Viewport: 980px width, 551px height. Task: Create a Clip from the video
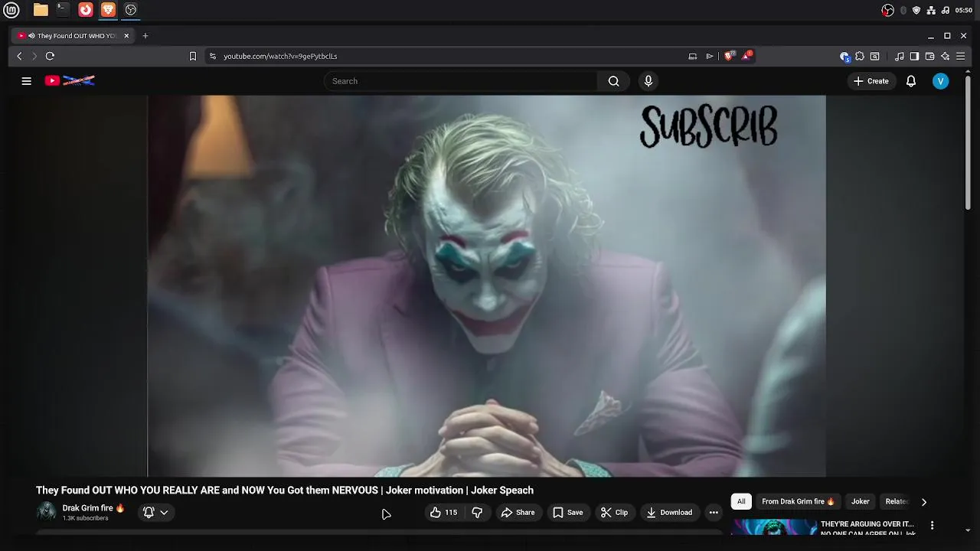(x=614, y=513)
